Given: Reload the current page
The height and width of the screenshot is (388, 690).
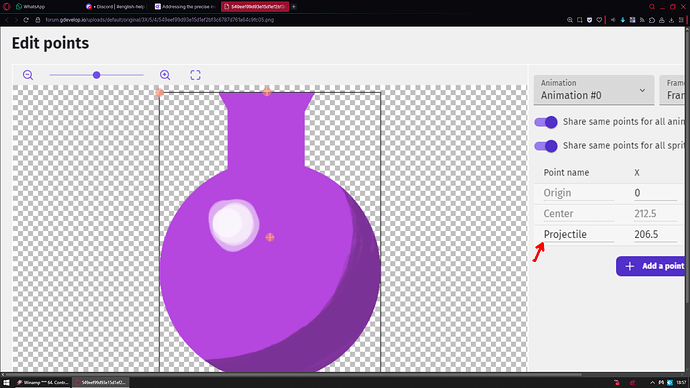Looking at the screenshot, I should 26,20.
